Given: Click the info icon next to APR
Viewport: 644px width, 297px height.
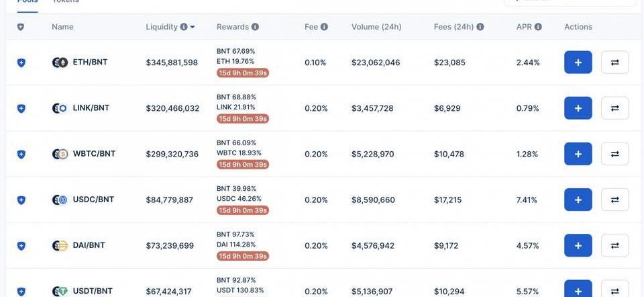Looking at the screenshot, I should [538, 27].
